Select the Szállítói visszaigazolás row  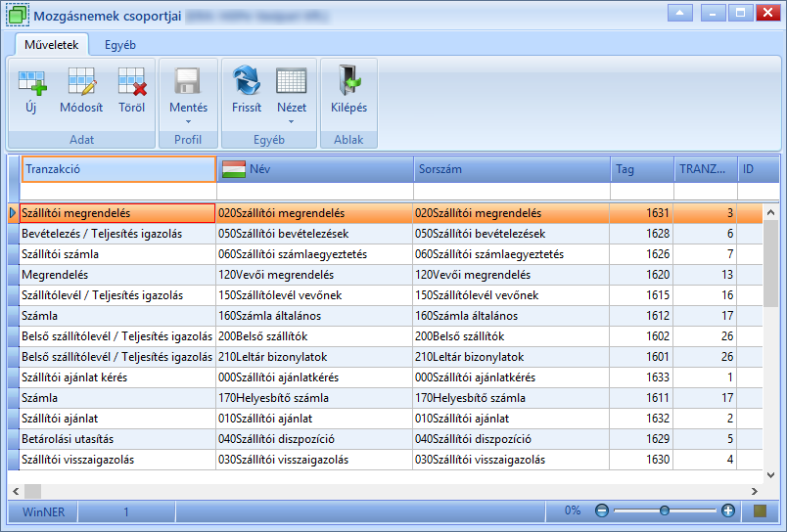pyautogui.click(x=386, y=460)
